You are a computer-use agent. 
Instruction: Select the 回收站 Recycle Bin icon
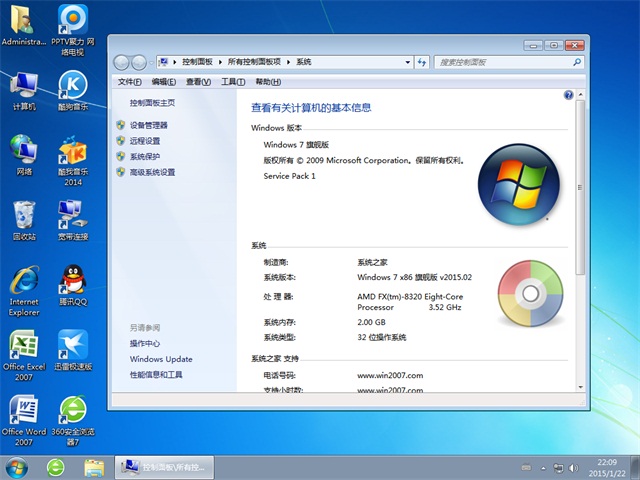point(24,220)
